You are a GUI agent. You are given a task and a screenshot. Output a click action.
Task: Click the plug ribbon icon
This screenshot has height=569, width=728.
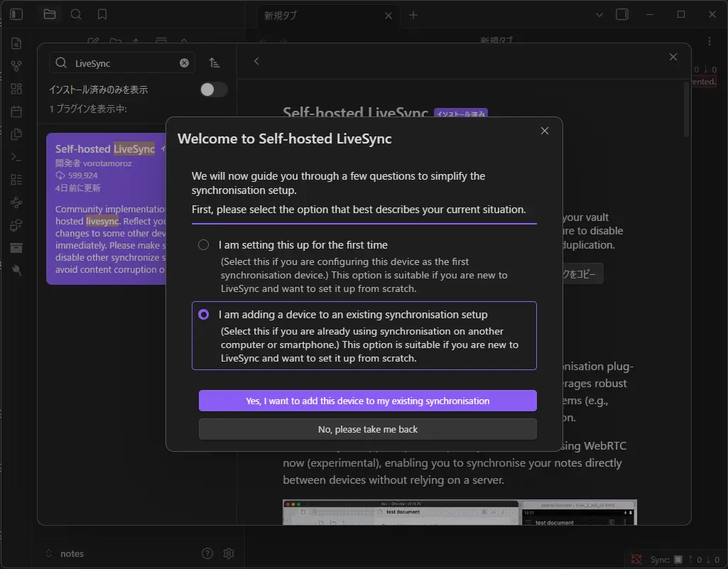[16, 270]
